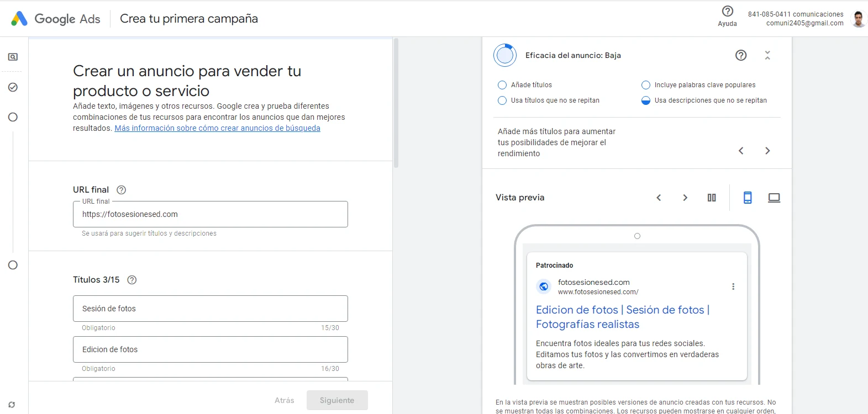
Task: Click the search-campaign icon in left sidebar
Action: (13, 57)
